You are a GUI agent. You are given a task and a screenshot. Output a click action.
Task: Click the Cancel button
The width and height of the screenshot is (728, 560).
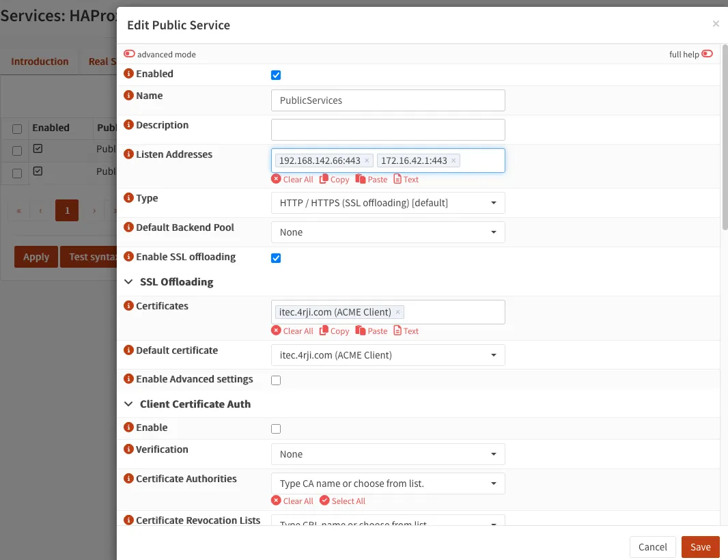tap(652, 547)
